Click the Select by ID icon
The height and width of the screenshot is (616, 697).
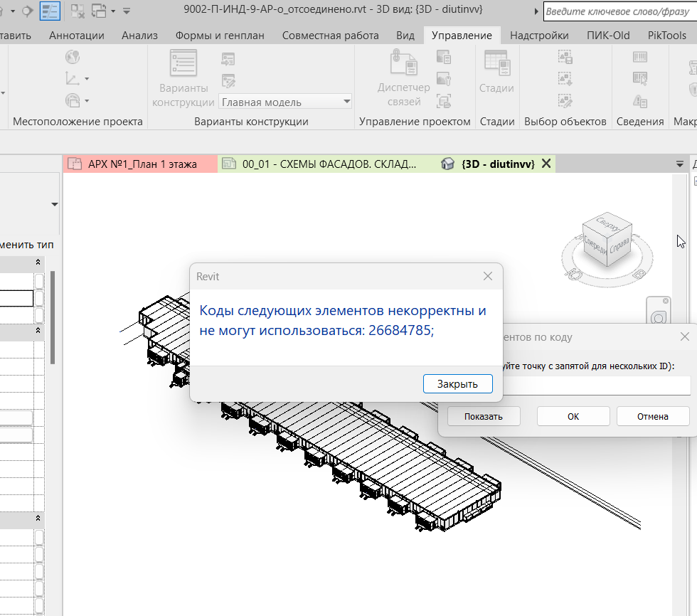point(639,79)
